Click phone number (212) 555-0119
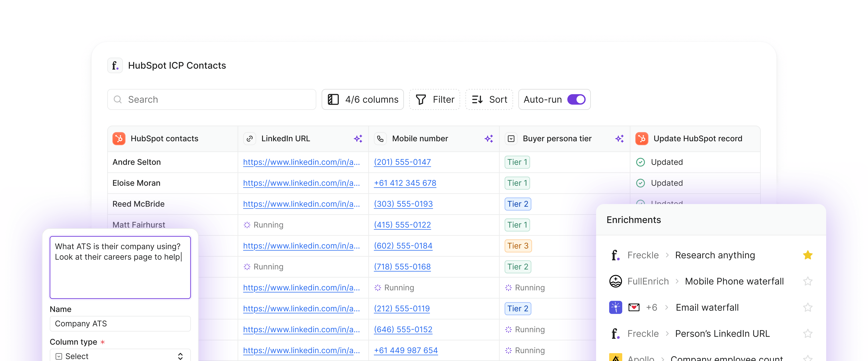 tap(402, 308)
